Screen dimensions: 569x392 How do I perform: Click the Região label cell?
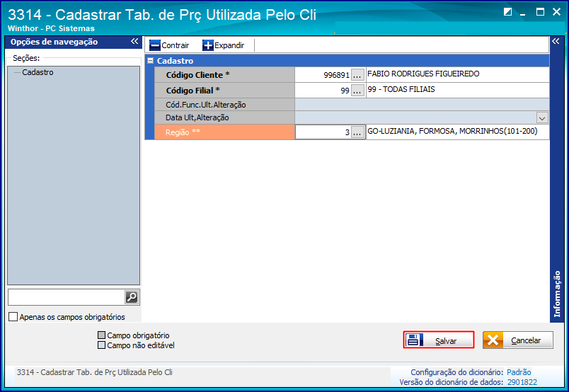pyautogui.click(x=224, y=132)
